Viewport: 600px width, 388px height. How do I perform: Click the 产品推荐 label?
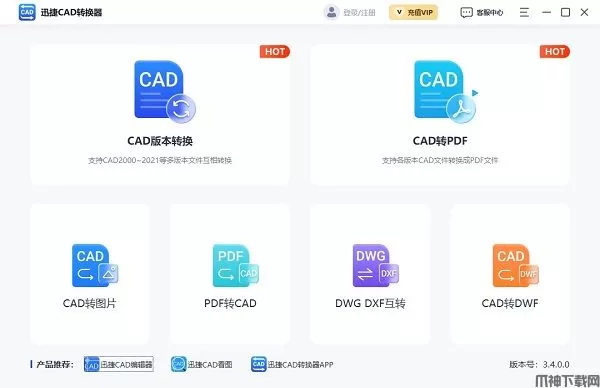pos(55,364)
